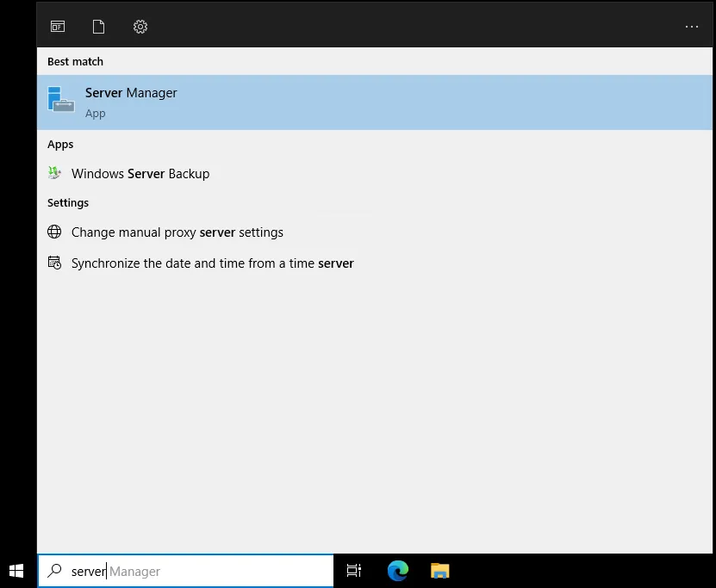The height and width of the screenshot is (588, 716).
Task: Launch Windows Server Backup from Apps
Action: coord(140,173)
